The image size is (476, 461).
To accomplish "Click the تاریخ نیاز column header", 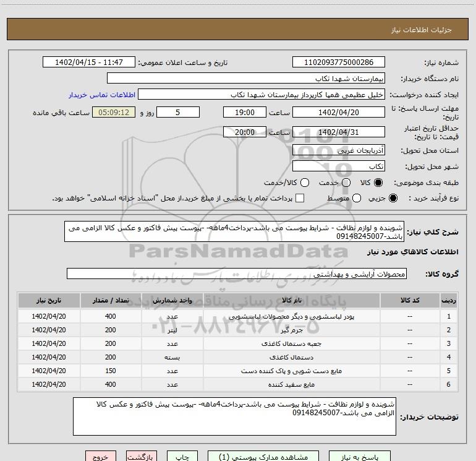I will pyautogui.click(x=49, y=300).
